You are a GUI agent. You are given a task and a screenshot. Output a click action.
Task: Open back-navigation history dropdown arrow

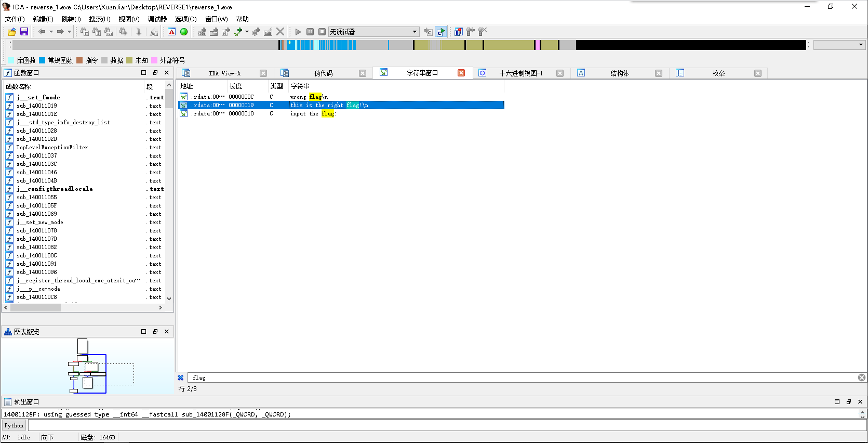pos(51,32)
